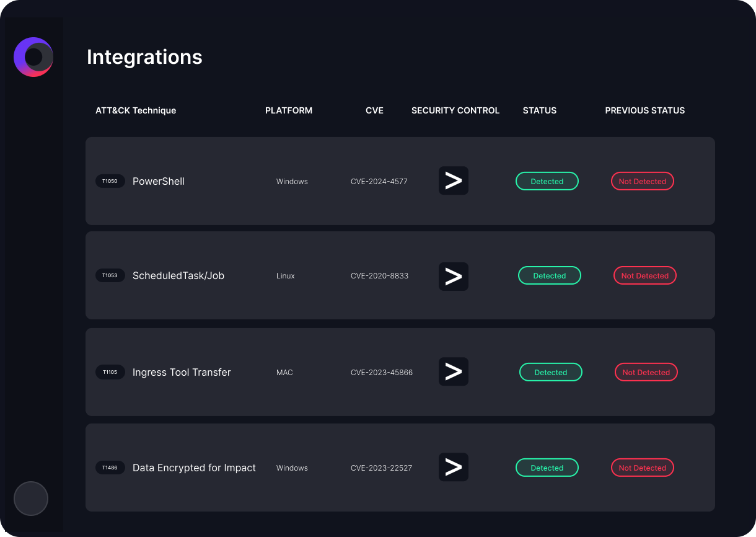This screenshot has height=537, width=756.
Task: Click Detected badge for Data Encrypted for Impact
Action: (547, 468)
